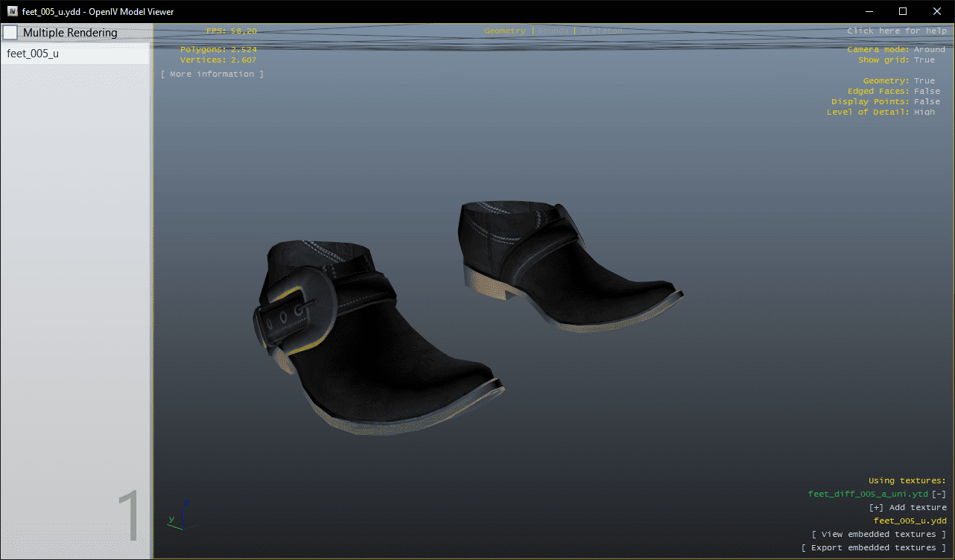955x560 pixels.
Task: Click the XYZ axis gizmo
Action: [x=177, y=516]
